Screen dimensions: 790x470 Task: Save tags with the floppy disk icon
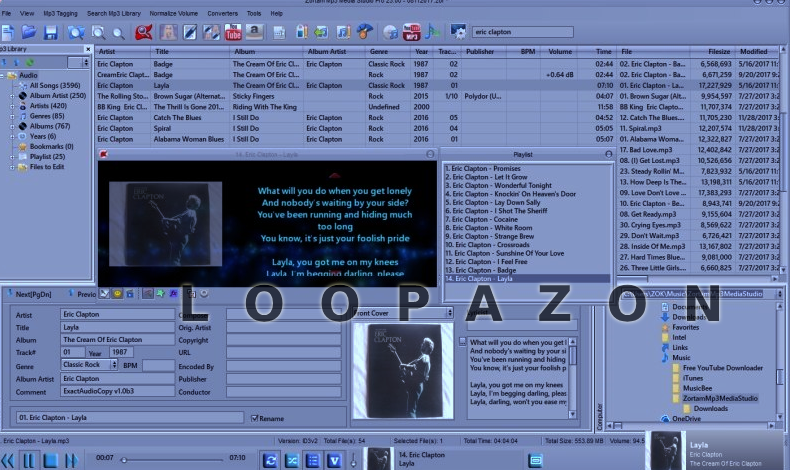tap(50, 33)
